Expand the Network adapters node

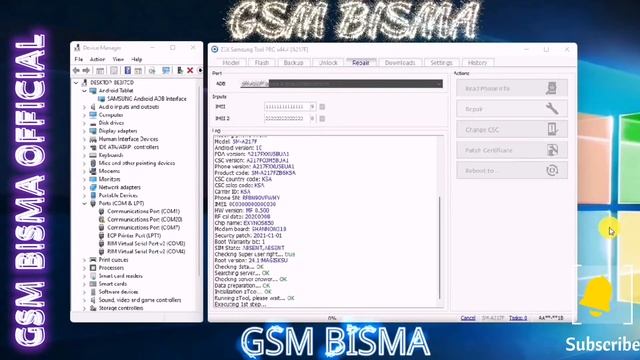point(84,187)
